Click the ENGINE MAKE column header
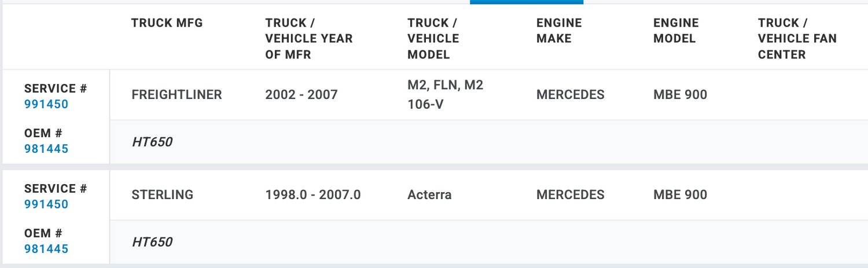This screenshot has width=868, height=268. [x=559, y=31]
